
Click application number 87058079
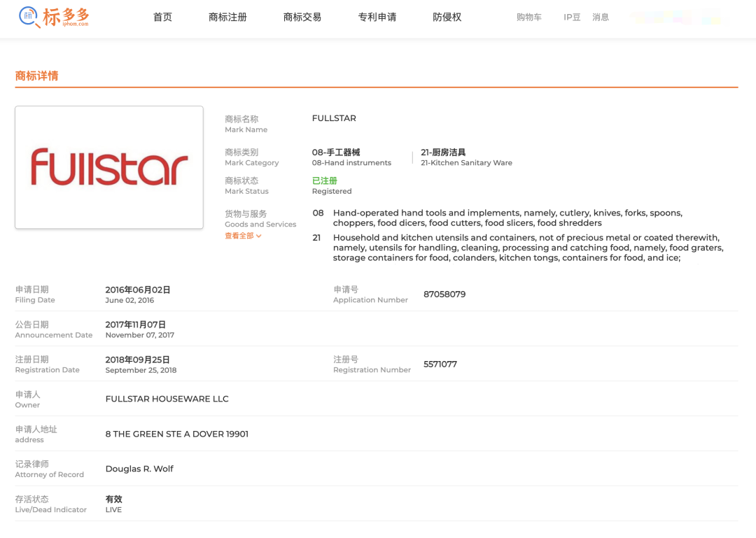click(x=444, y=294)
